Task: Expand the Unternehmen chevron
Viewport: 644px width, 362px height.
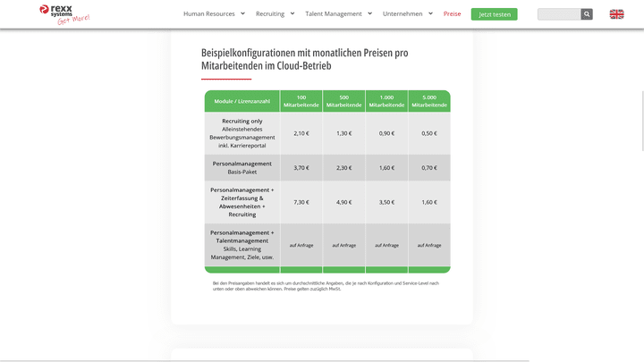Action: [x=430, y=13]
